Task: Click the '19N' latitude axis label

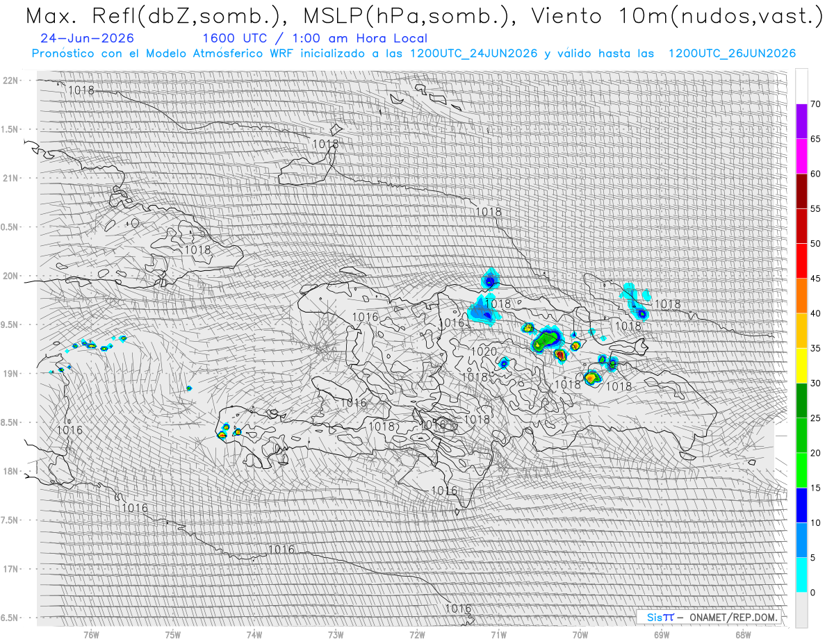Action: (x=11, y=374)
